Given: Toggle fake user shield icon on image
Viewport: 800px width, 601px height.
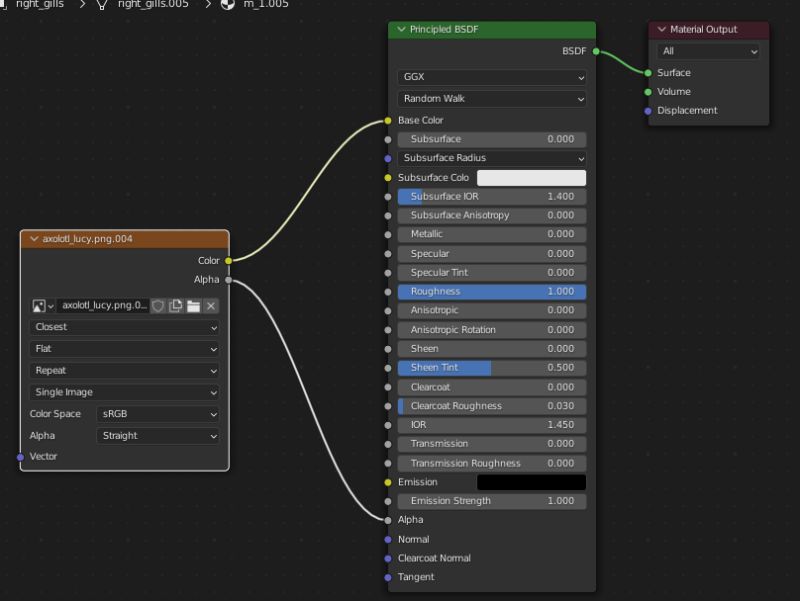Looking at the screenshot, I should point(158,306).
